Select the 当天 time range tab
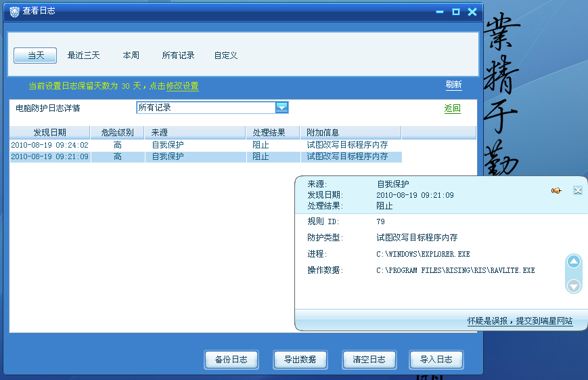 pyautogui.click(x=35, y=56)
